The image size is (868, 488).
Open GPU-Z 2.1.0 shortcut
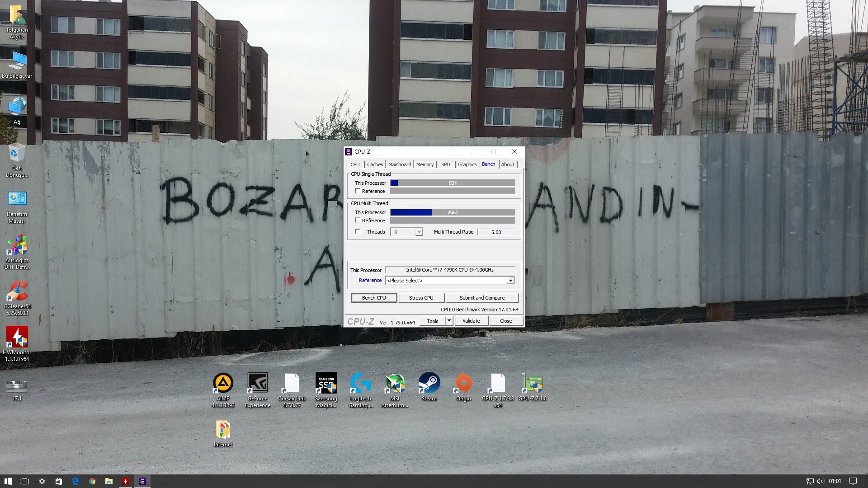tap(532, 387)
